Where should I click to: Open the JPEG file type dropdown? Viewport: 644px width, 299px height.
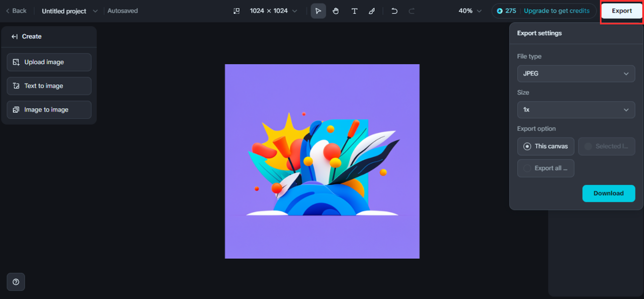576,73
